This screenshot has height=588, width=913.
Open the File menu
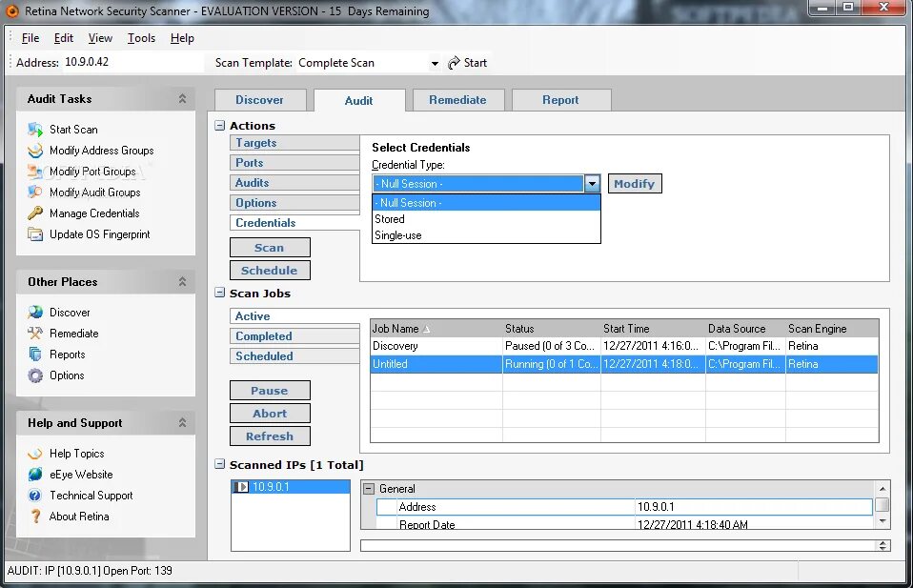click(x=30, y=38)
